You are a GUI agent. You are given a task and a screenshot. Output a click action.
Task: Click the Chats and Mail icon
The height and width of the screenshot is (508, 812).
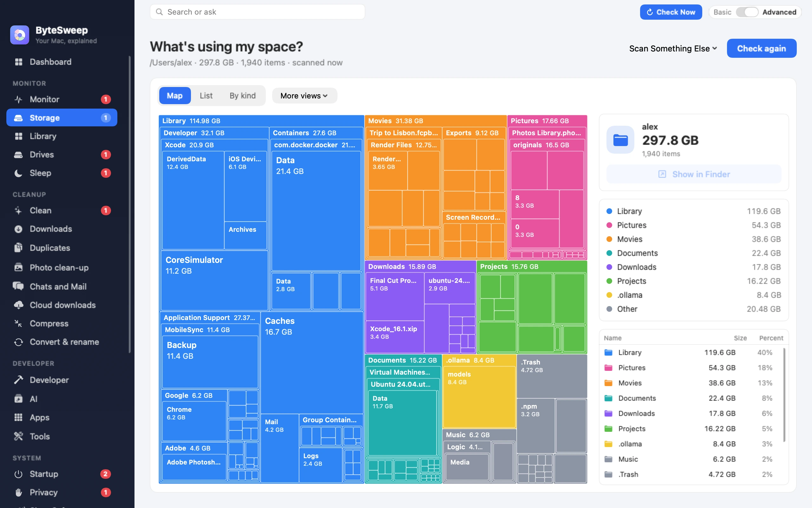pyautogui.click(x=18, y=286)
